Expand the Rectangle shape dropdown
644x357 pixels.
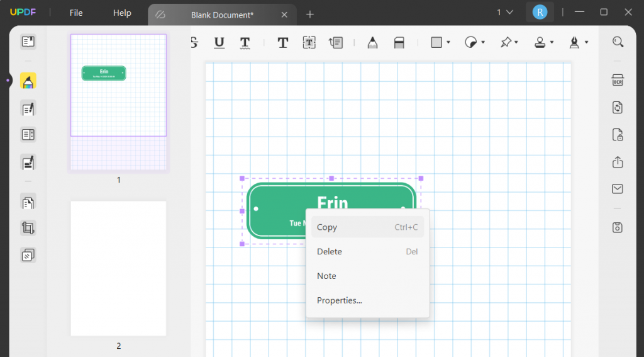coord(448,42)
